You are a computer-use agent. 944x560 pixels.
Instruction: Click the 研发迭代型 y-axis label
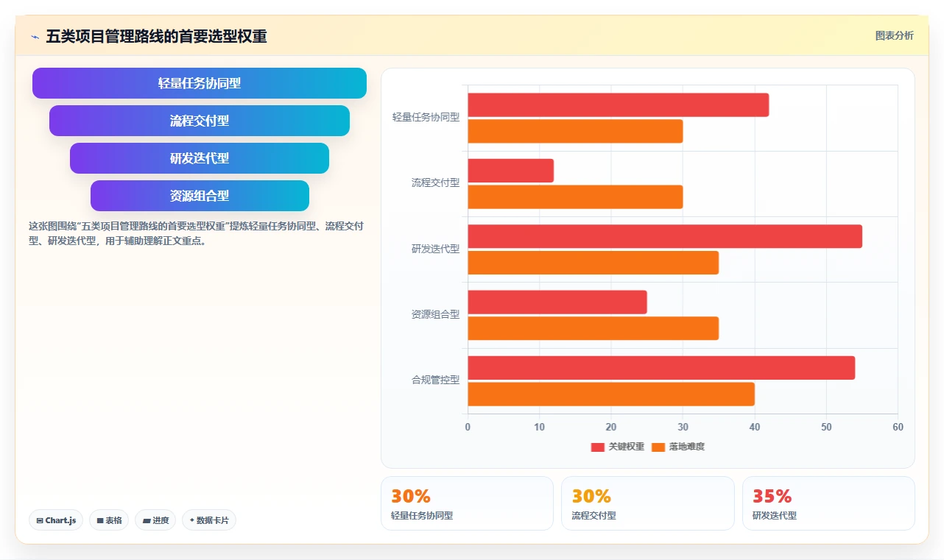(x=435, y=249)
